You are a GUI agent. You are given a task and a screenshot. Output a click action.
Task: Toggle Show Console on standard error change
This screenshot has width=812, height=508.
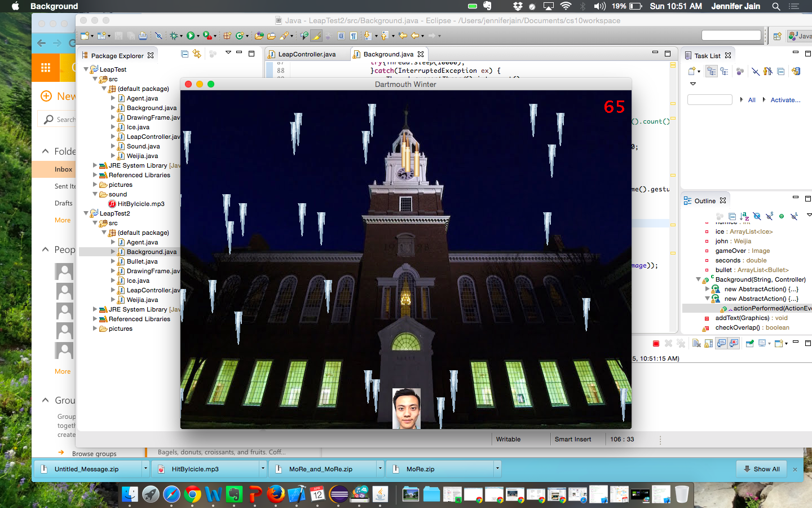[x=734, y=343]
